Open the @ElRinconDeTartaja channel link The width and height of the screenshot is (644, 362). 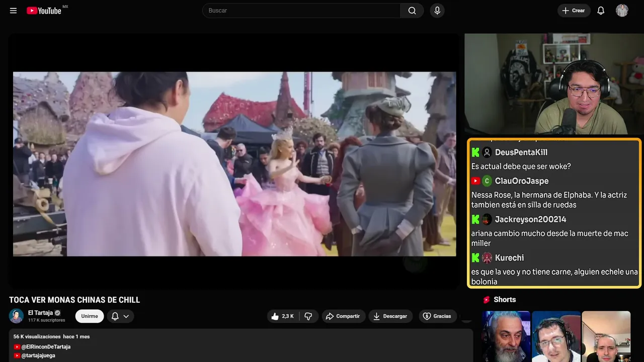pos(46,346)
